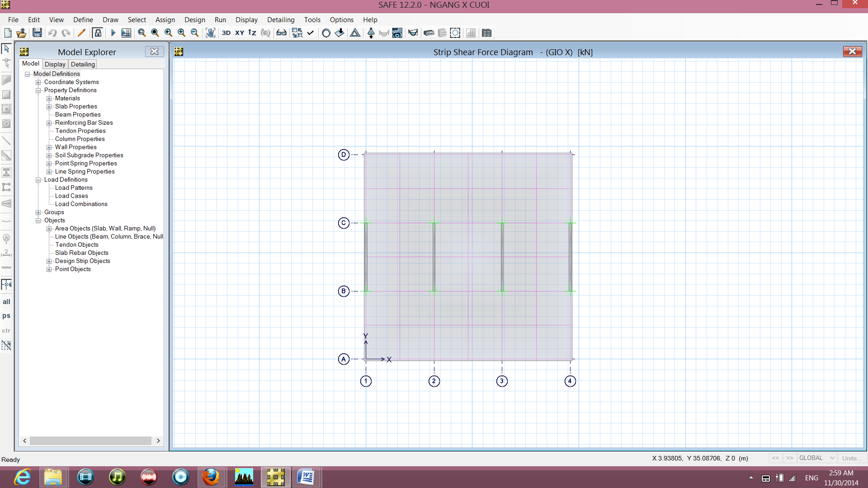The image size is (868, 488).
Task: Click the show loads downward arrow icon
Action: tap(340, 33)
